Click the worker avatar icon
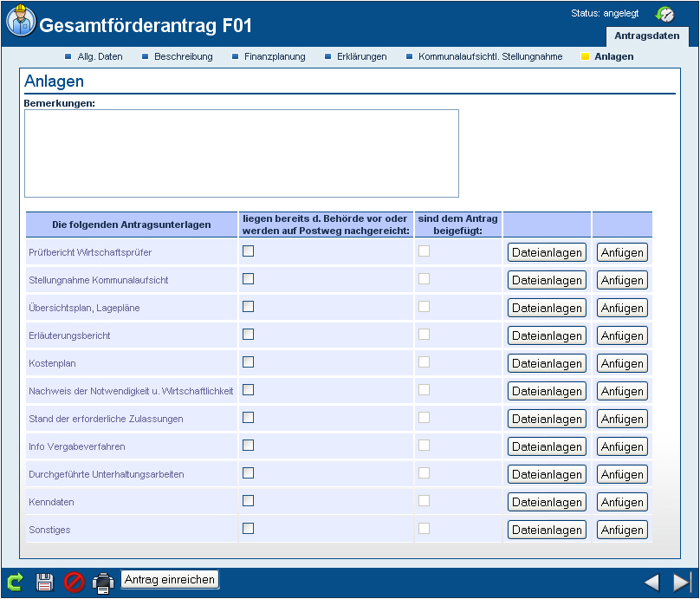 [21, 20]
